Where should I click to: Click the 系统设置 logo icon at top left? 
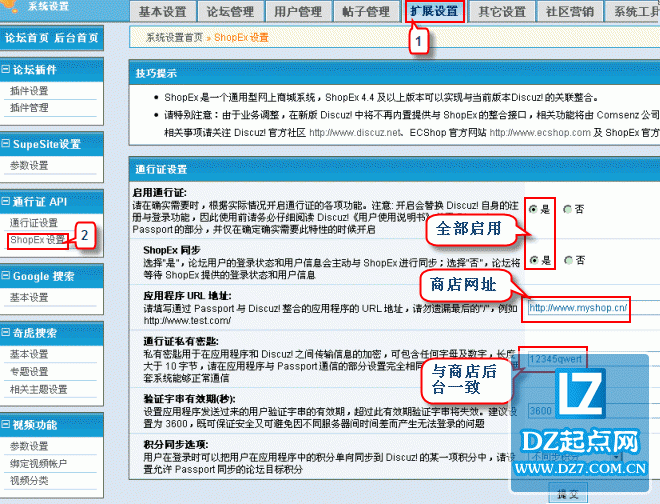coord(13,6)
